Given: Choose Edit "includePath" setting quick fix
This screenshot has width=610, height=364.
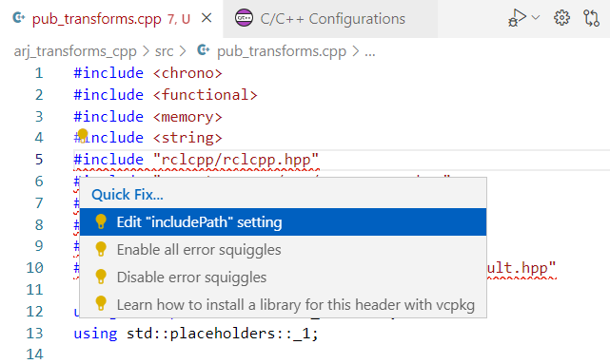Looking at the screenshot, I should [x=283, y=222].
